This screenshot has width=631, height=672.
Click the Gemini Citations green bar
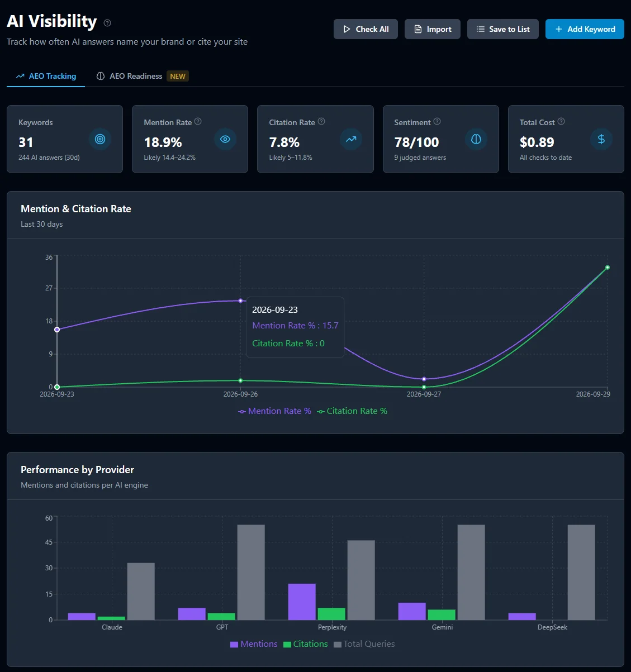pyautogui.click(x=442, y=614)
